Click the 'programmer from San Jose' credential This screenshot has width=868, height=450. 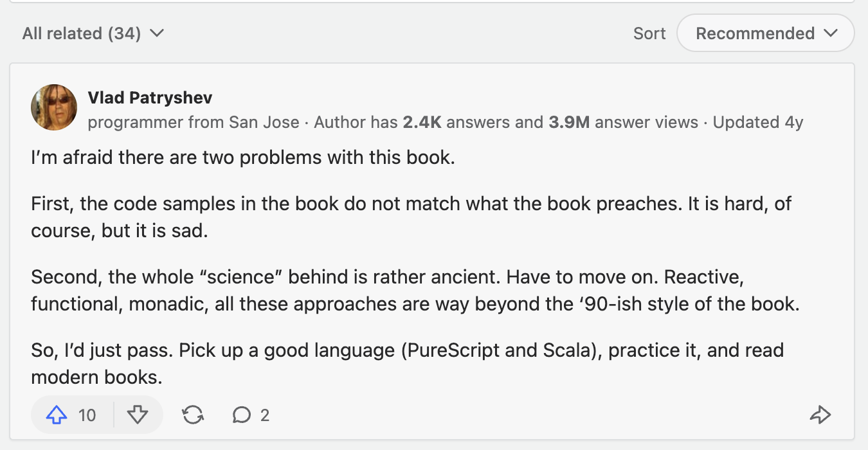coord(194,122)
